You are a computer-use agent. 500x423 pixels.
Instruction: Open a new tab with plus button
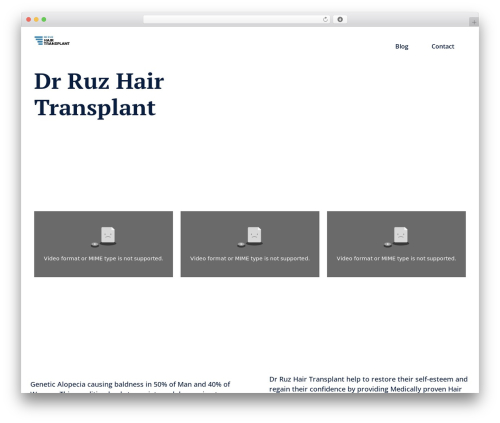click(474, 22)
